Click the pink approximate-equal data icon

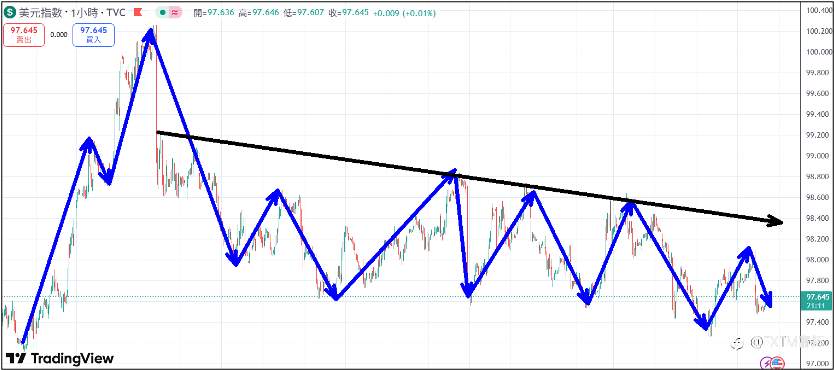174,13
